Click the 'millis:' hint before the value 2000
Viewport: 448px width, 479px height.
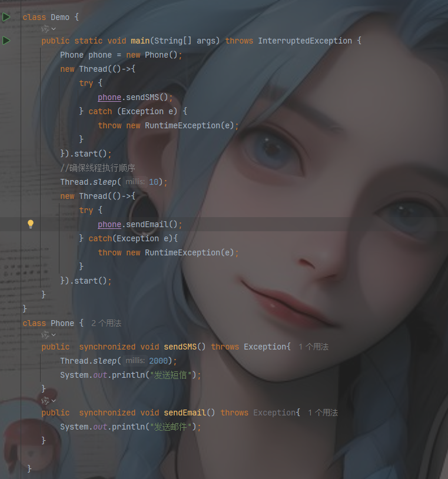pos(135,361)
